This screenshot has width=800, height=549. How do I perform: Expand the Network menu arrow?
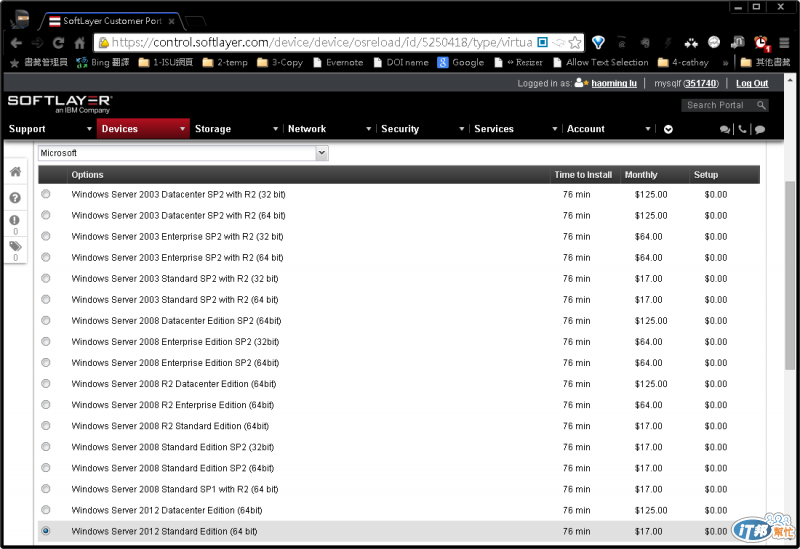[368, 129]
